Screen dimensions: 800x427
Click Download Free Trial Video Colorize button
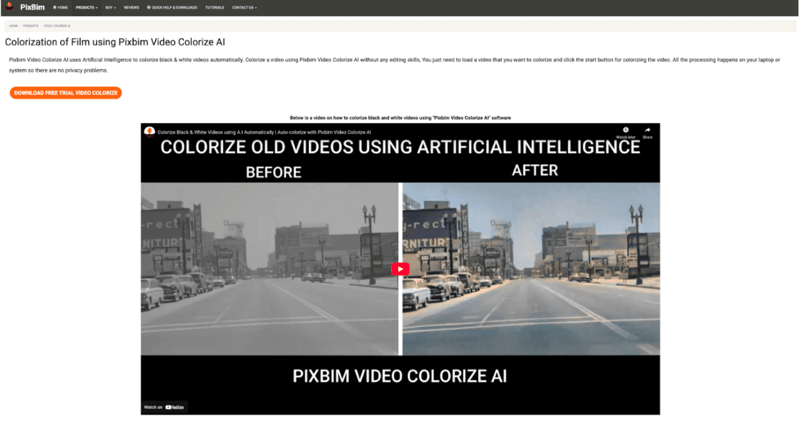[66, 93]
